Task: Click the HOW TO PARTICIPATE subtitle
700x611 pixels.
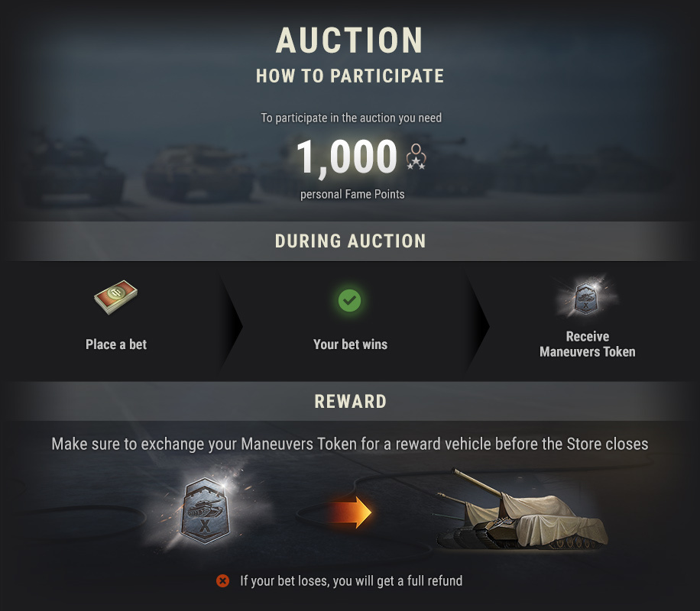Action: [x=350, y=76]
